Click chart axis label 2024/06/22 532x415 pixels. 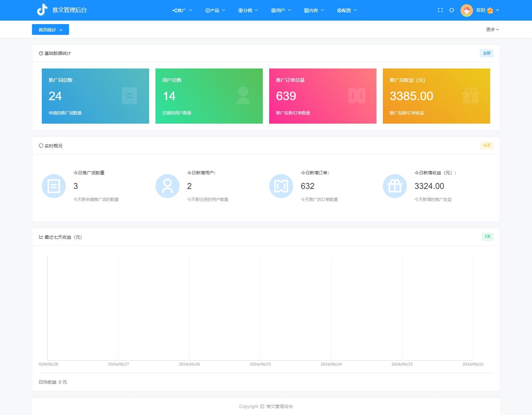pyautogui.click(x=473, y=364)
